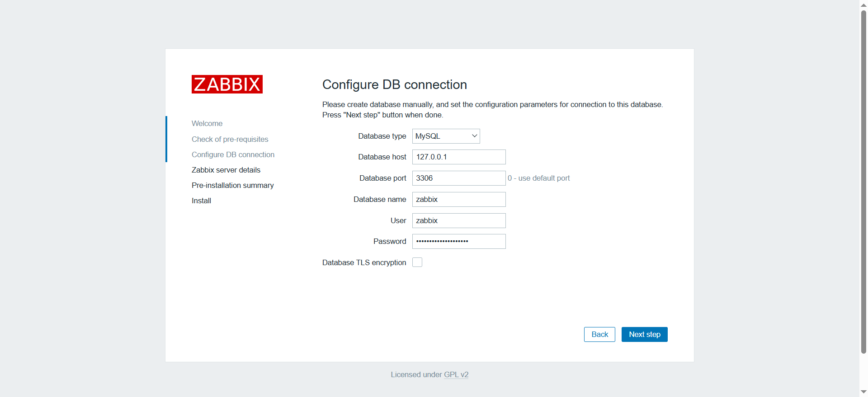The image size is (868, 397).
Task: Focus the Database host field
Action: point(458,157)
